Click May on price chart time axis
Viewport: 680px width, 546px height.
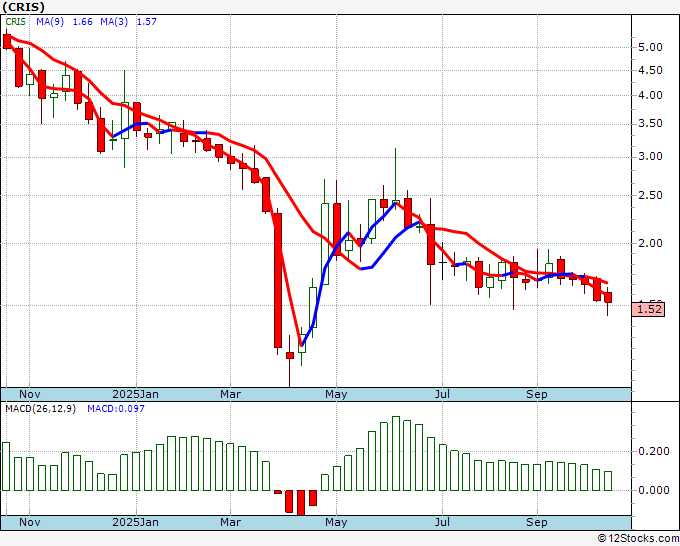point(336,394)
